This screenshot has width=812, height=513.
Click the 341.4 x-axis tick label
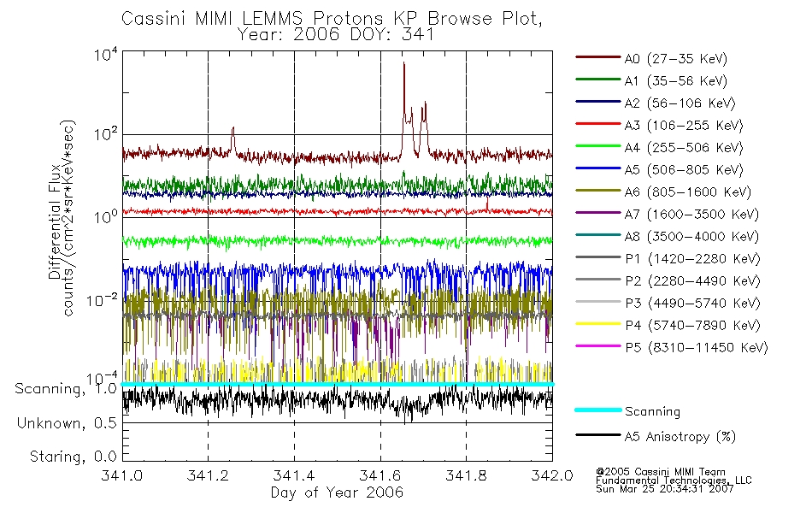pos(294,475)
